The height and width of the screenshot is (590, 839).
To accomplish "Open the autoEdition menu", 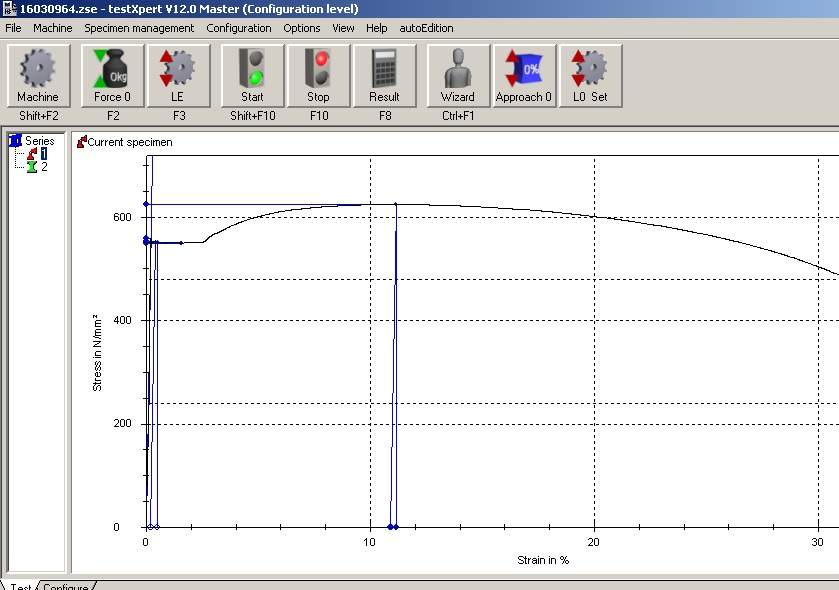I will click(426, 28).
